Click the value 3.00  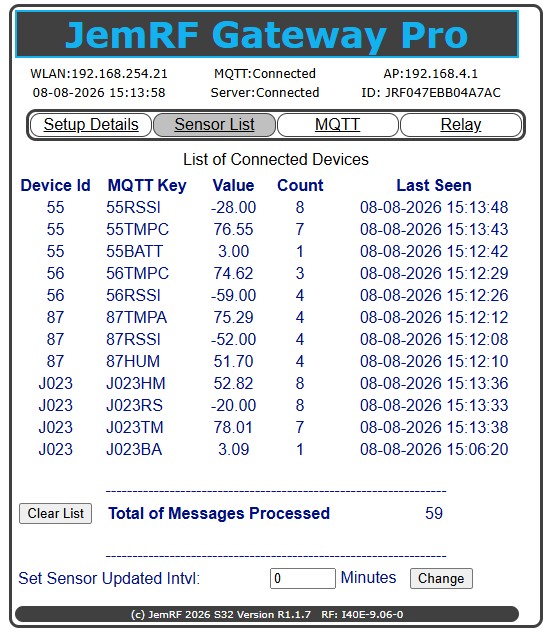[x=233, y=252]
